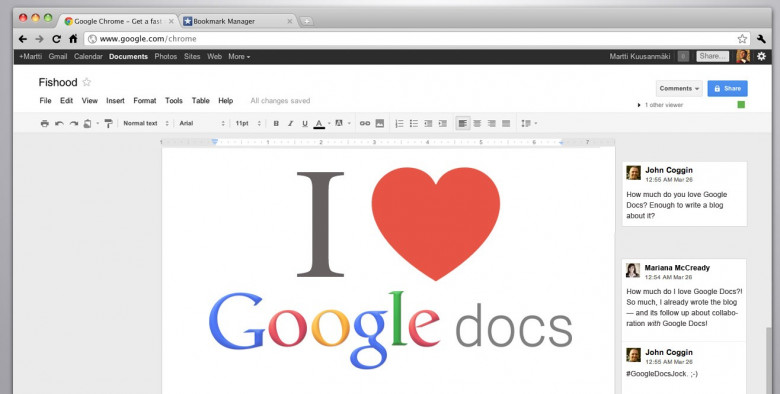Viewport: 780px width, 394px height.
Task: Open the Google bar settings gear
Action: [x=762, y=57]
